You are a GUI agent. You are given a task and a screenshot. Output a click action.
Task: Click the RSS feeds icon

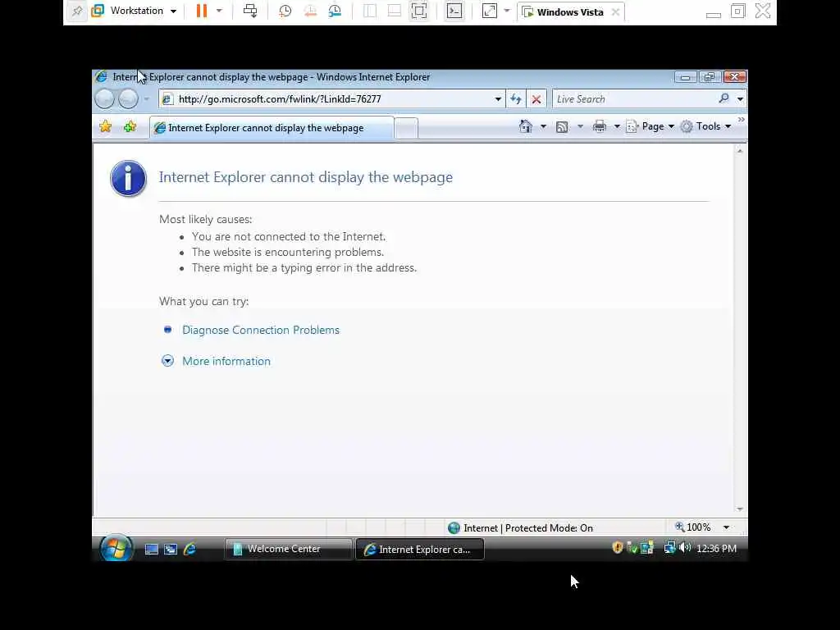[x=562, y=126]
